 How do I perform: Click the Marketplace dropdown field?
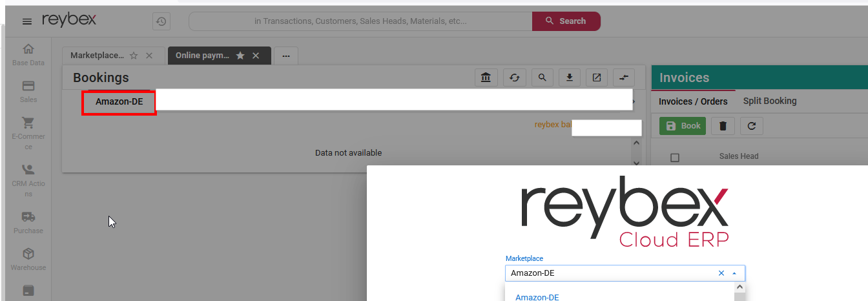pyautogui.click(x=625, y=273)
